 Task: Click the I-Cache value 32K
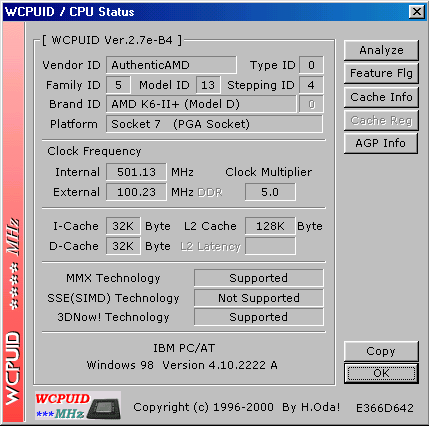[x=123, y=226]
